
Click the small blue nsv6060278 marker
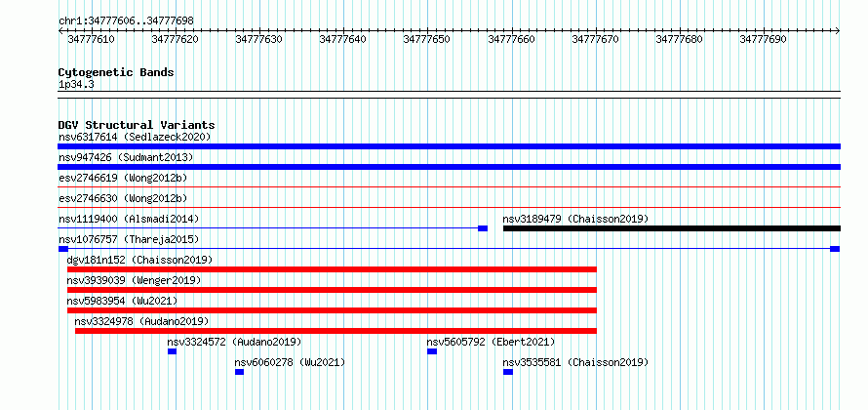click(239, 372)
